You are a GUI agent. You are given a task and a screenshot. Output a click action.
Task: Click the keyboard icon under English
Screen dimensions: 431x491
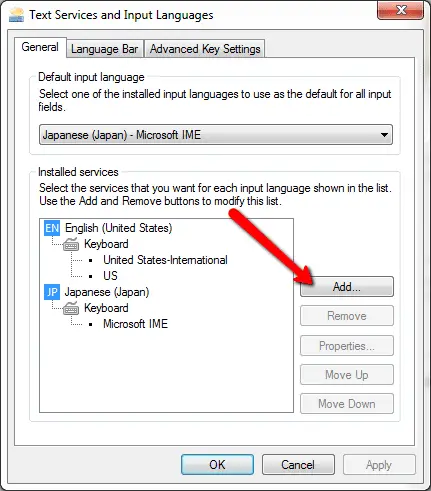click(x=71, y=244)
